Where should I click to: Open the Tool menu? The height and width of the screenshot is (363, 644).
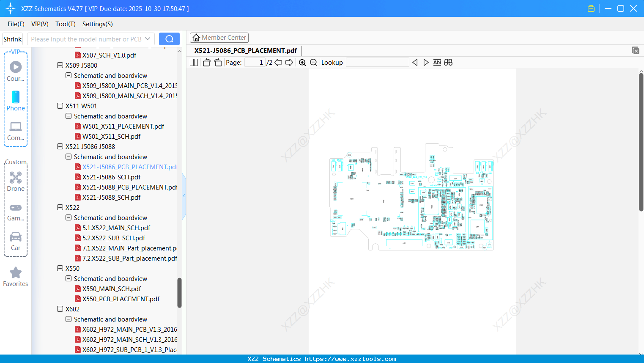pos(65,24)
